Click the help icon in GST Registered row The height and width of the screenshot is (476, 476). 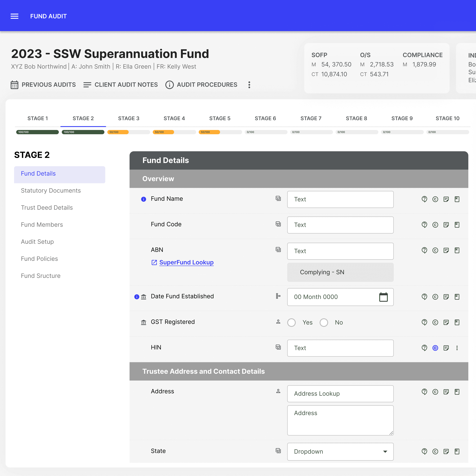[424, 322]
